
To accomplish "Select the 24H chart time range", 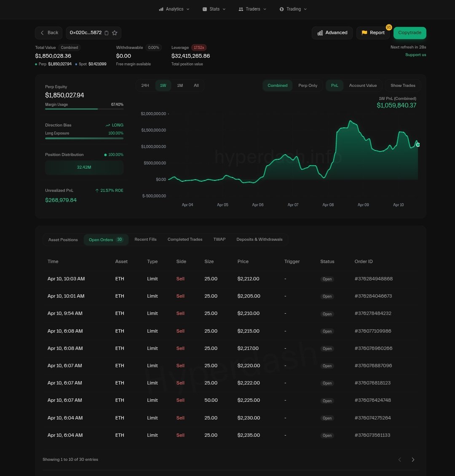I will point(145,86).
